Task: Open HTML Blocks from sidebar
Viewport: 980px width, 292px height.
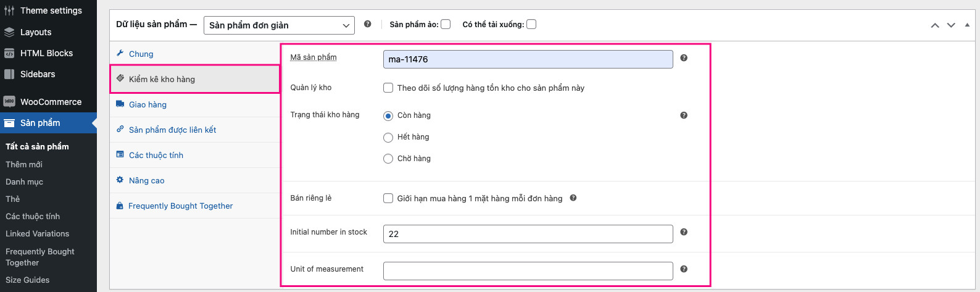Action: coord(46,53)
